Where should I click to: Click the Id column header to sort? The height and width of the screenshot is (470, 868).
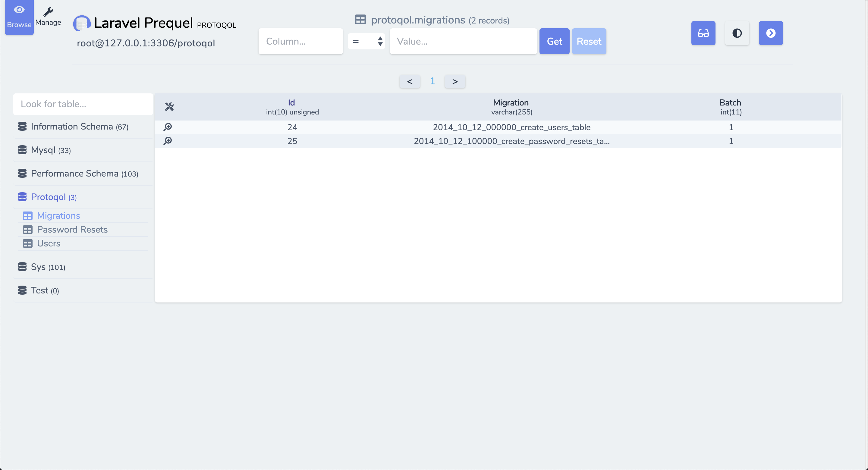(292, 102)
